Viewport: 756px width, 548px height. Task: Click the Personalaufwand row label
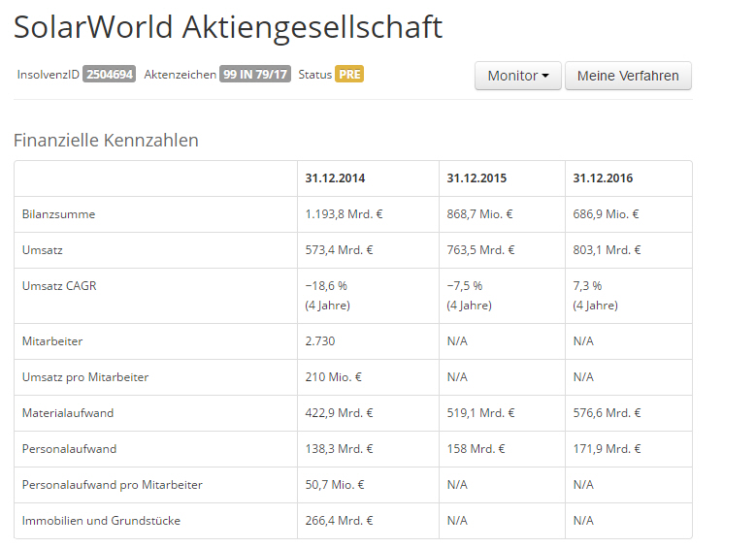point(70,449)
